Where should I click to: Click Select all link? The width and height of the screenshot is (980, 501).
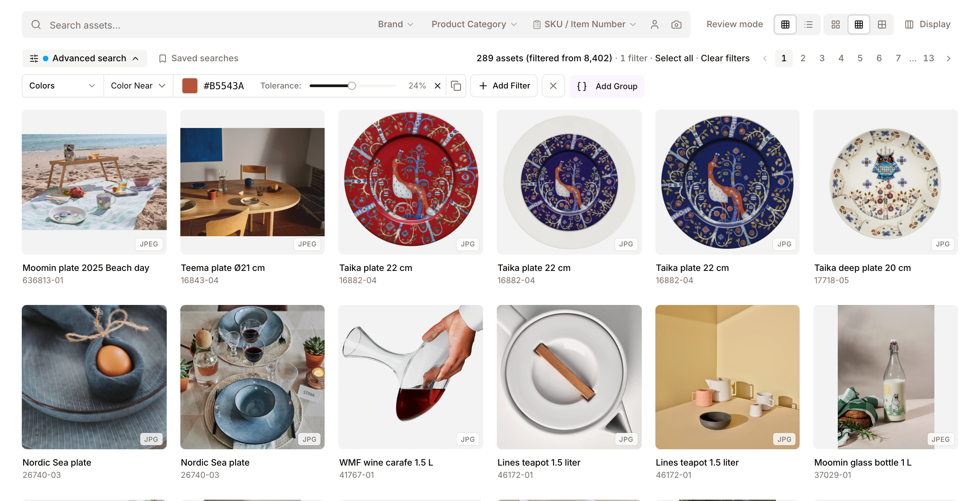pos(674,58)
